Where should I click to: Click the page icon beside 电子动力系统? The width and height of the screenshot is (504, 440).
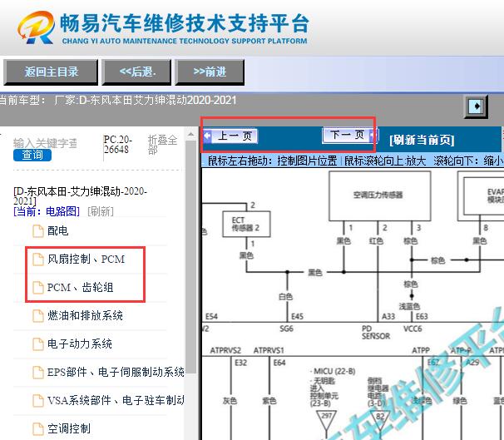[38, 344]
